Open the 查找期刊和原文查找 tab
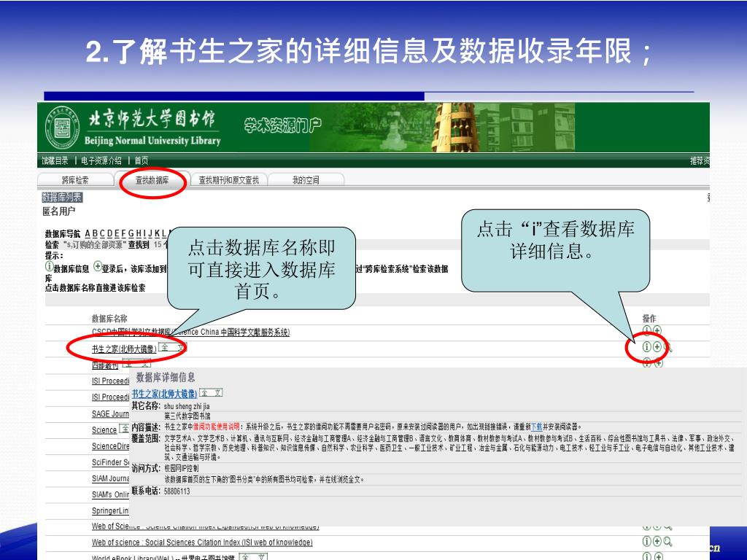Viewport: 747px width, 560px height. pos(228,180)
